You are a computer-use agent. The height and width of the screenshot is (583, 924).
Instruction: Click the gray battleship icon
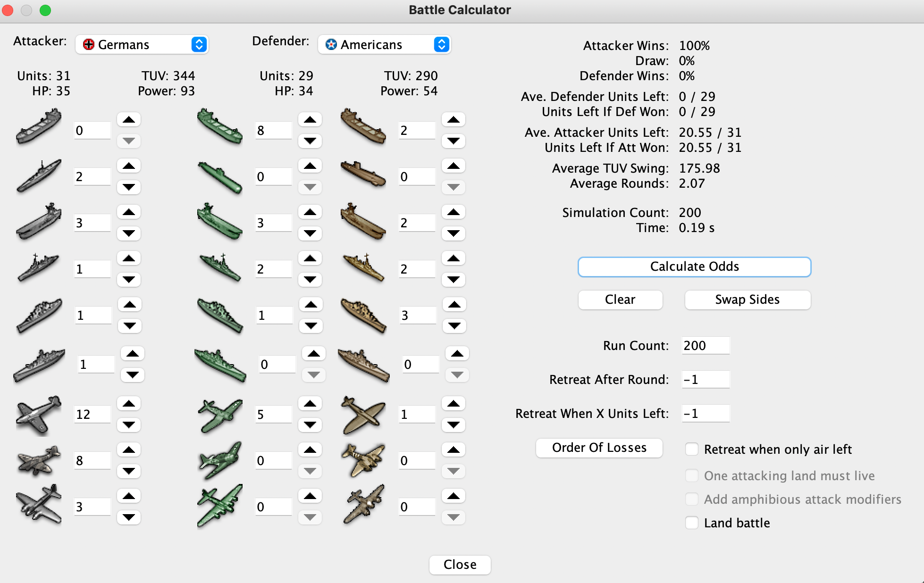(40, 365)
